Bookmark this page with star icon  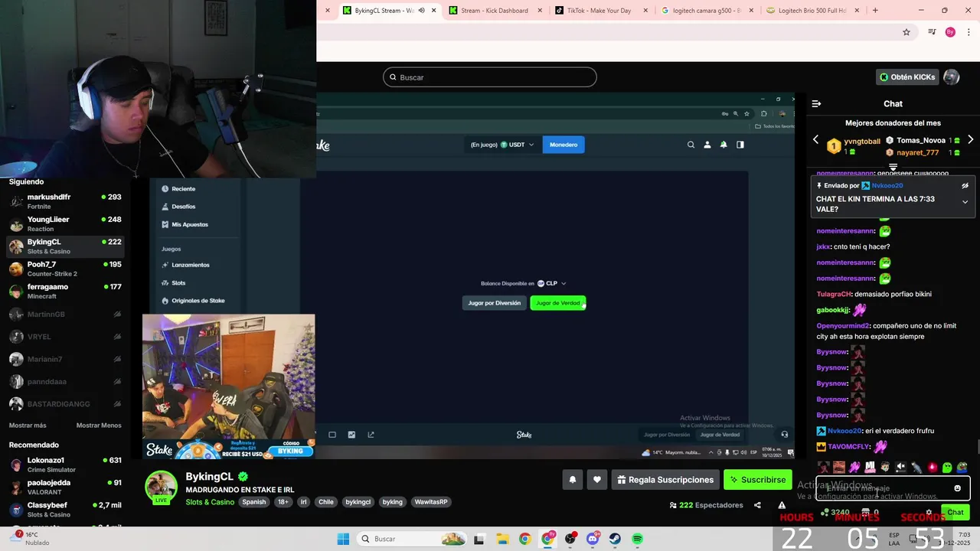(906, 32)
